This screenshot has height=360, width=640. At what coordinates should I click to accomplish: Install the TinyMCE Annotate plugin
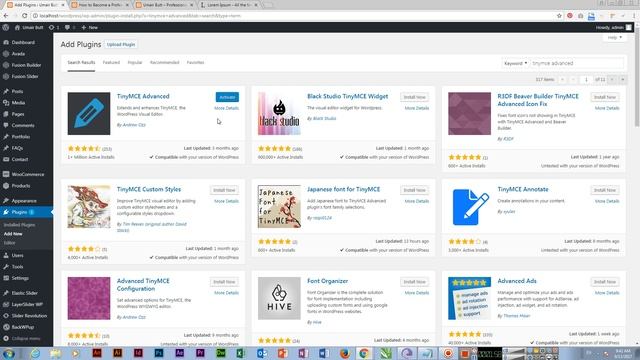point(604,190)
